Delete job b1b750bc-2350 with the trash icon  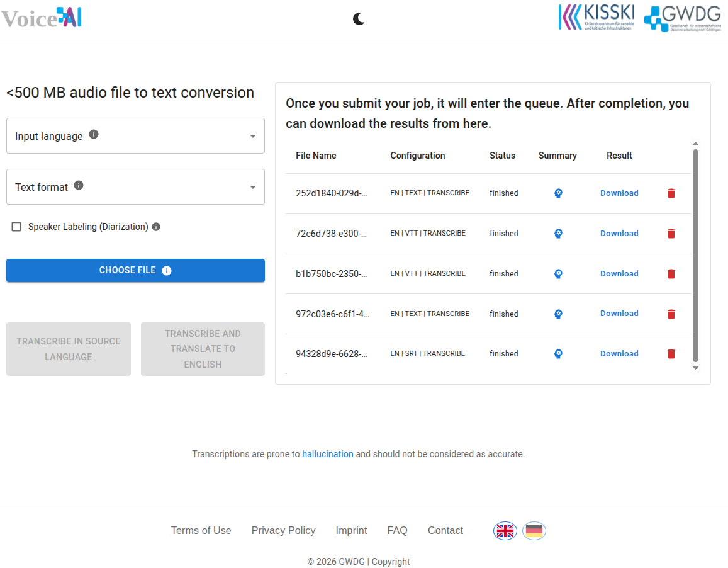coord(671,273)
